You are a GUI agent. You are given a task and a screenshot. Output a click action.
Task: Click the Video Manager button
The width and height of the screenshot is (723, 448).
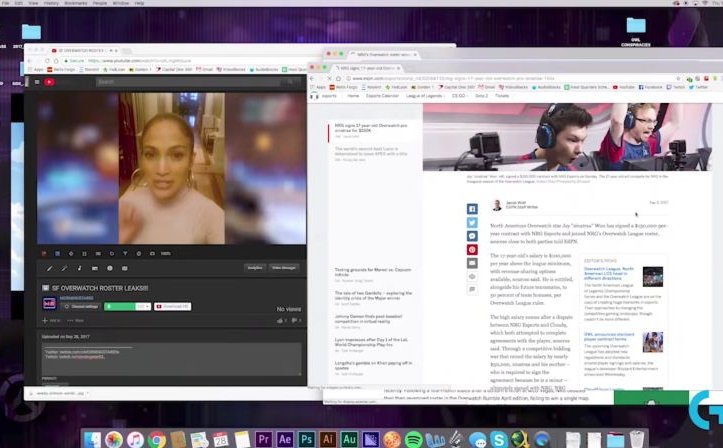point(284,267)
